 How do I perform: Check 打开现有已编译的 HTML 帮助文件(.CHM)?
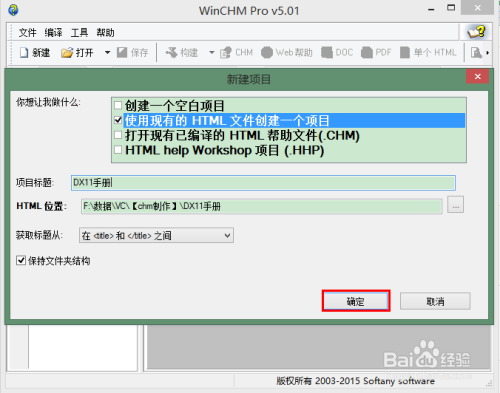coord(118,135)
